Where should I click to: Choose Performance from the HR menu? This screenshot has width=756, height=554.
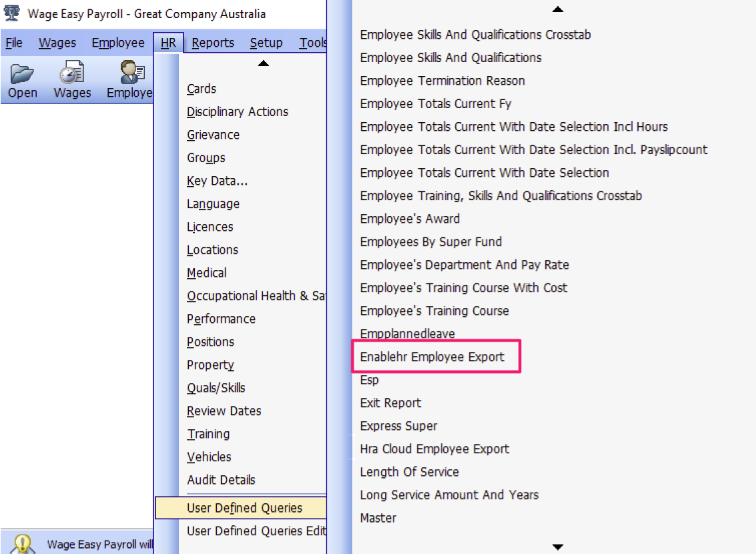221,319
